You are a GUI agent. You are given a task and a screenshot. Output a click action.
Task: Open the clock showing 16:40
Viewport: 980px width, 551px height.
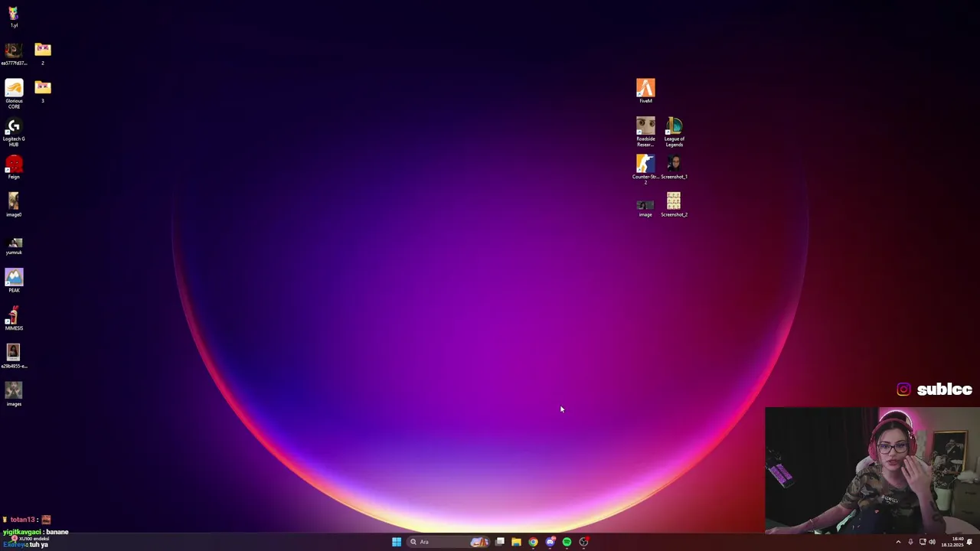click(953, 542)
